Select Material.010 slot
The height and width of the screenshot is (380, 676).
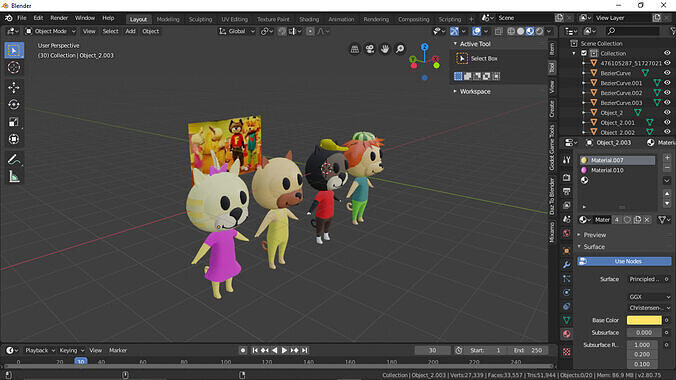(x=617, y=170)
